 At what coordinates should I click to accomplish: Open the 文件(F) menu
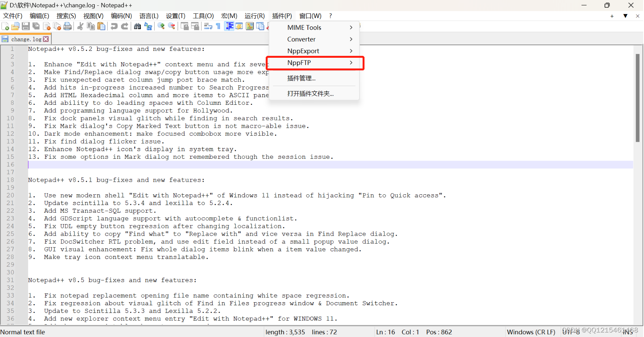click(x=13, y=16)
